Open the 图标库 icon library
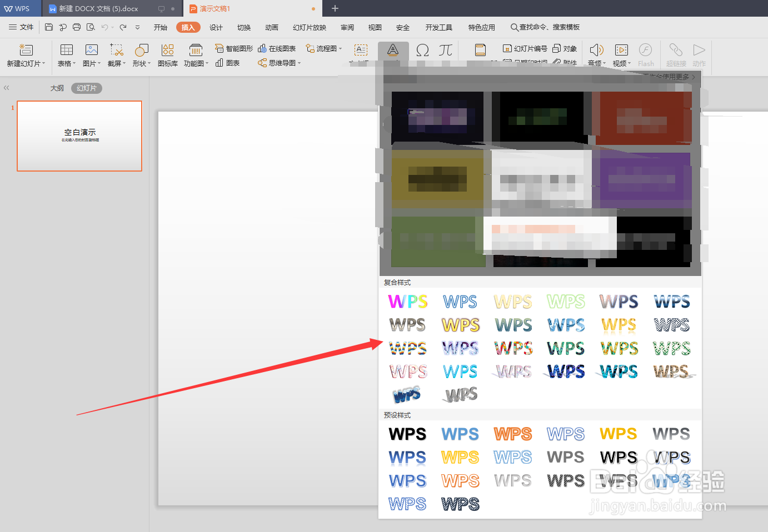This screenshot has height=532, width=768. coord(168,56)
